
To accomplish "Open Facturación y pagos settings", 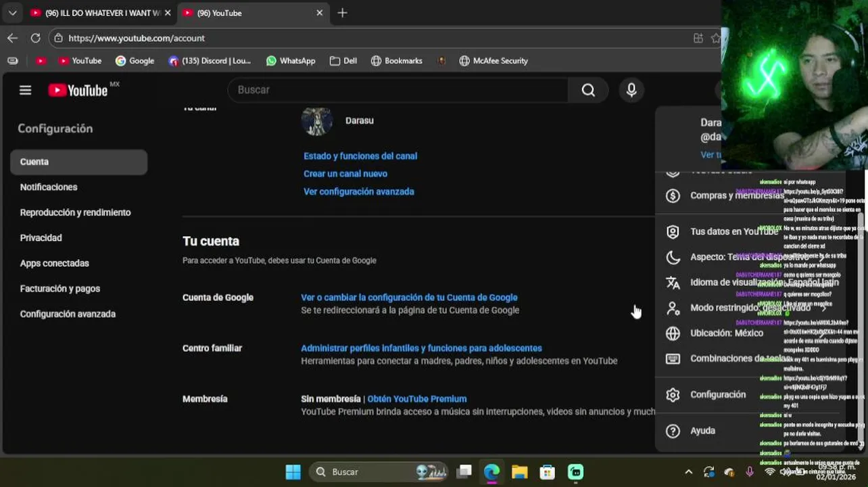I will [59, 289].
